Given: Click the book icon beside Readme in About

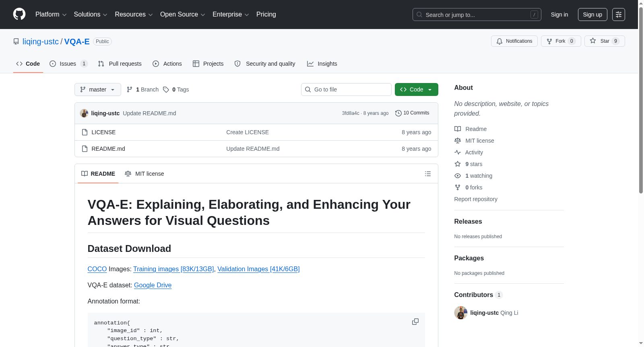Looking at the screenshot, I should click(x=458, y=129).
